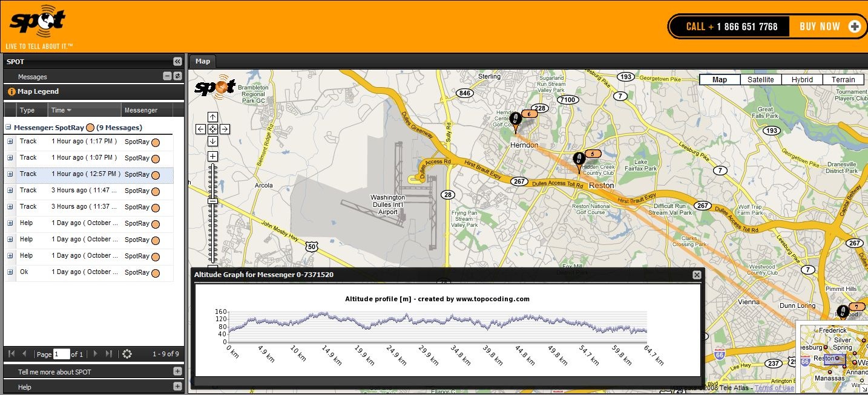Switch map view to Satellite

[x=761, y=80]
